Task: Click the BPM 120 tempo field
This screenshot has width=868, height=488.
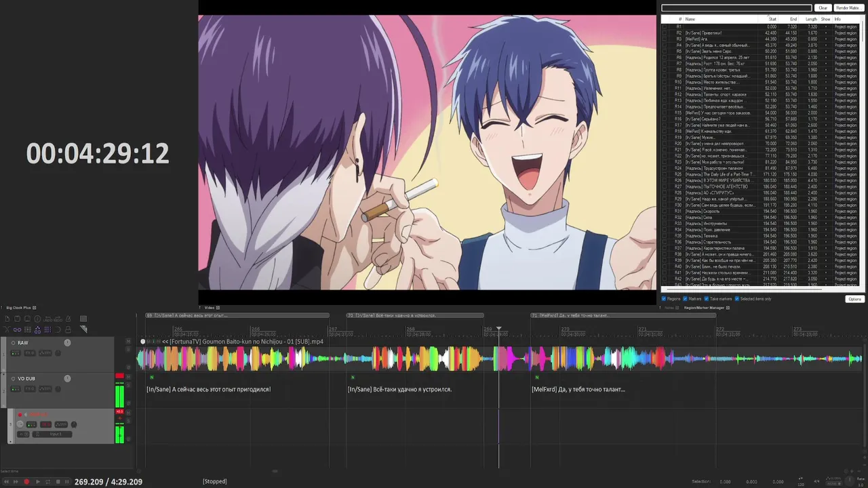Action: tap(801, 485)
